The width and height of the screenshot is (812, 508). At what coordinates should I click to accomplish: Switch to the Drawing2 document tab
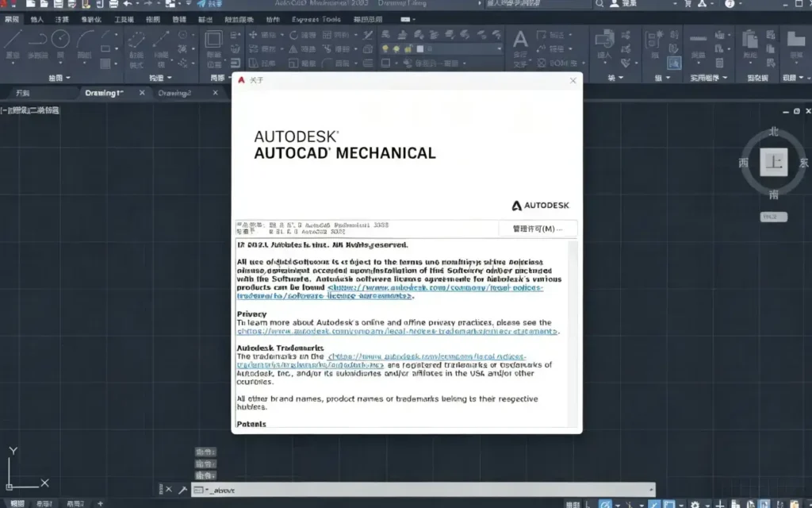tap(174, 93)
